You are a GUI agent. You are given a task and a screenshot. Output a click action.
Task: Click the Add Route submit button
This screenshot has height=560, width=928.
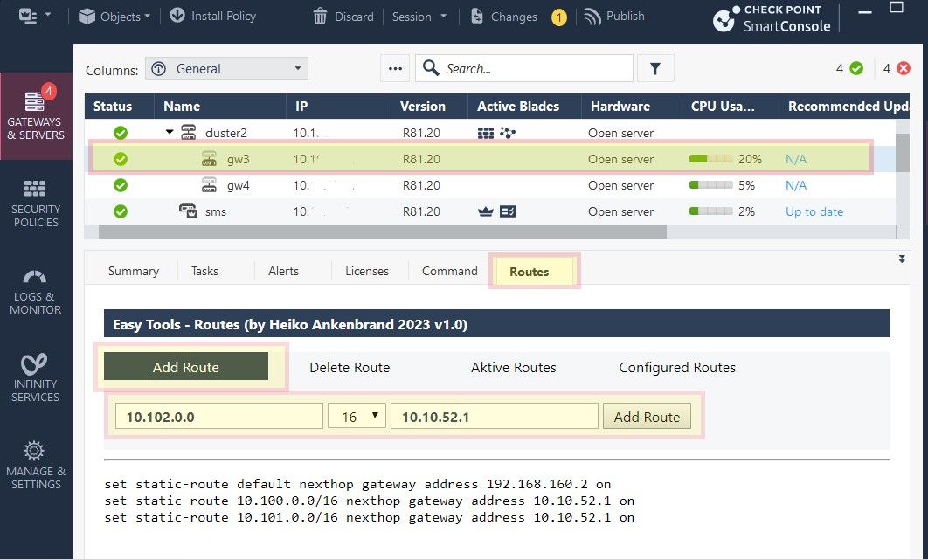coord(647,417)
